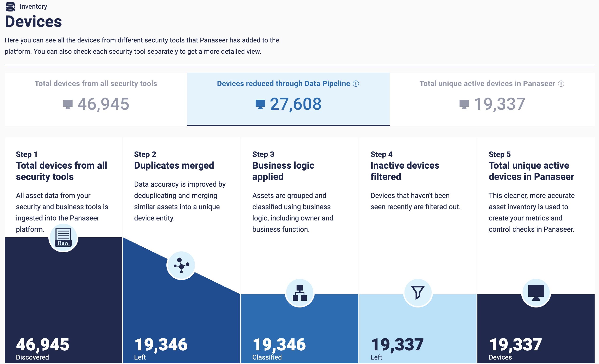Click the 27,608 reduced devices number
Viewport: 599px width, 364px height.
296,104
